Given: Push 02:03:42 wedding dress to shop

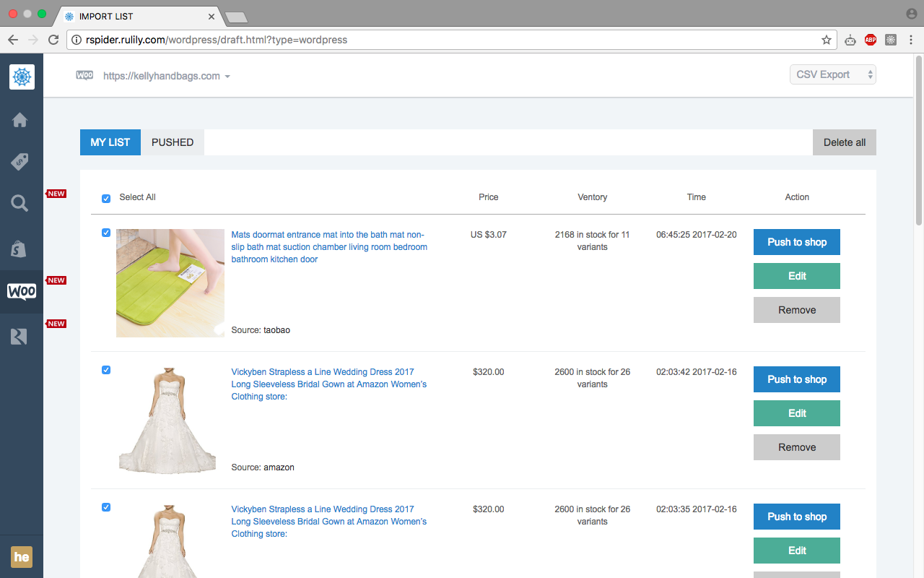Looking at the screenshot, I should pyautogui.click(x=797, y=379).
